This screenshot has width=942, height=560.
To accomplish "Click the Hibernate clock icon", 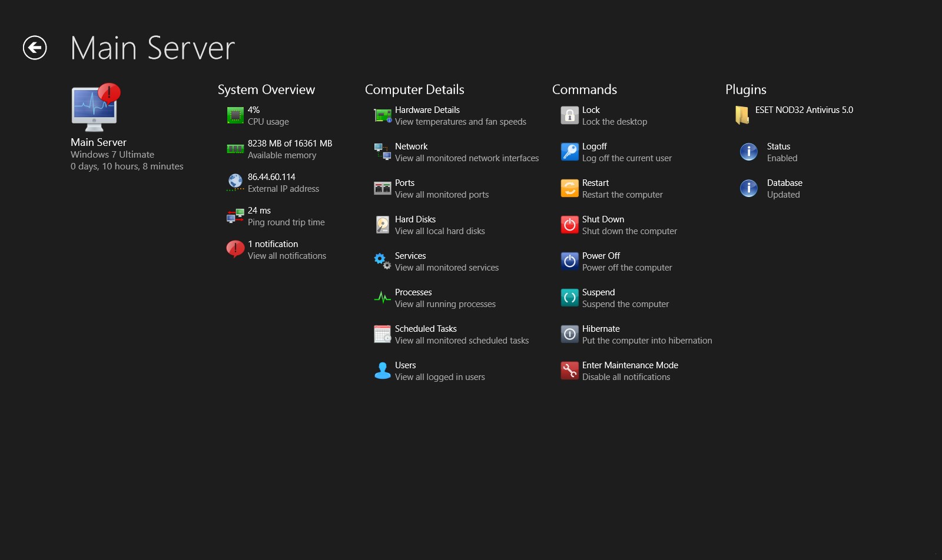I will 570,334.
